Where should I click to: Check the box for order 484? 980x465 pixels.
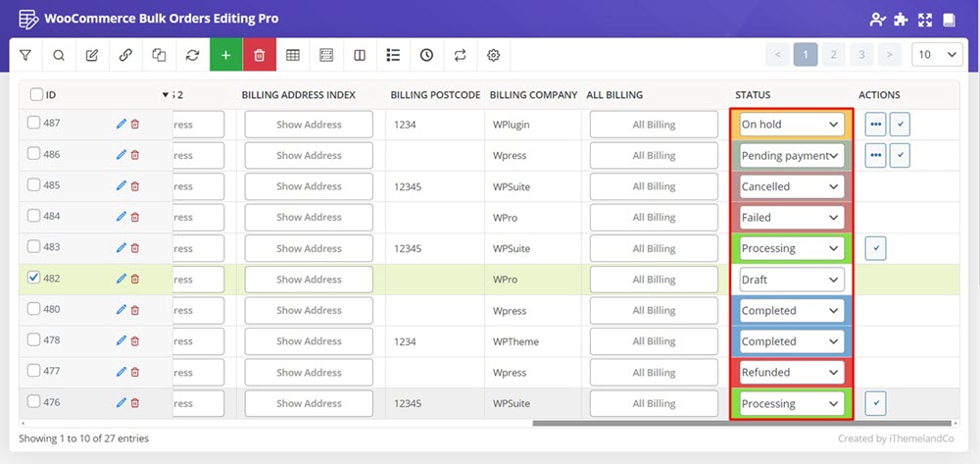[x=33, y=215]
